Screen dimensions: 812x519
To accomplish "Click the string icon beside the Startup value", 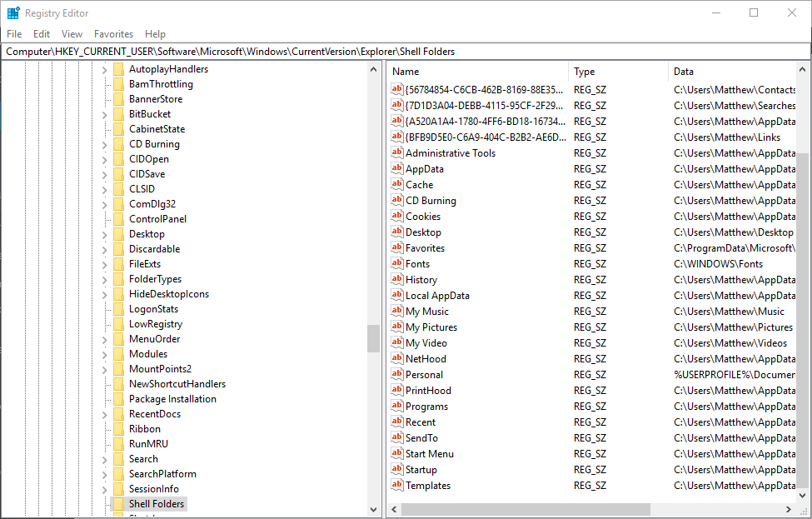I will [x=397, y=469].
